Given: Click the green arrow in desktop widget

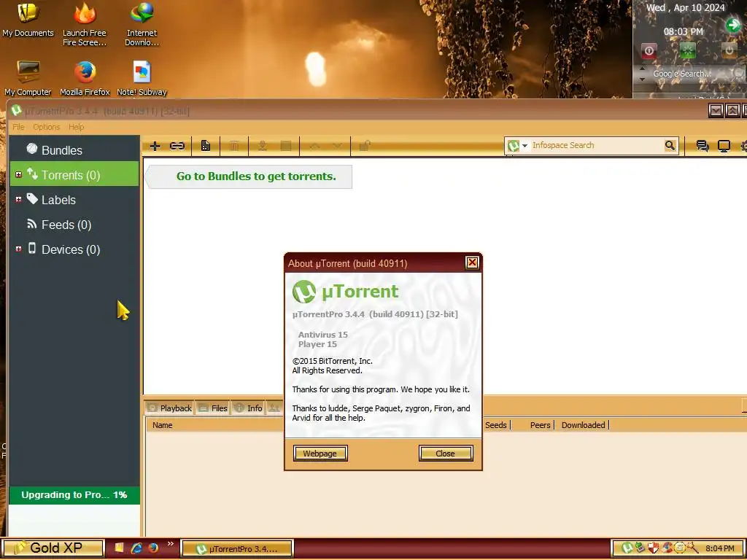Looking at the screenshot, I should 732,26.
